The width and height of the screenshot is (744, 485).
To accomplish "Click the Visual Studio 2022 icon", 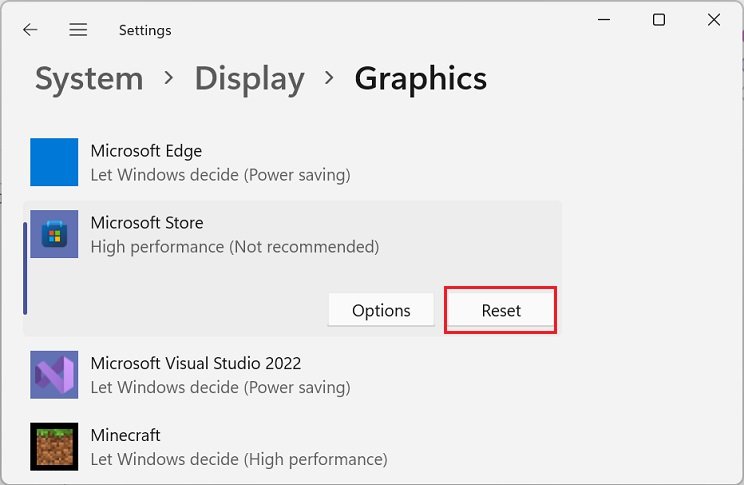I will 54,375.
